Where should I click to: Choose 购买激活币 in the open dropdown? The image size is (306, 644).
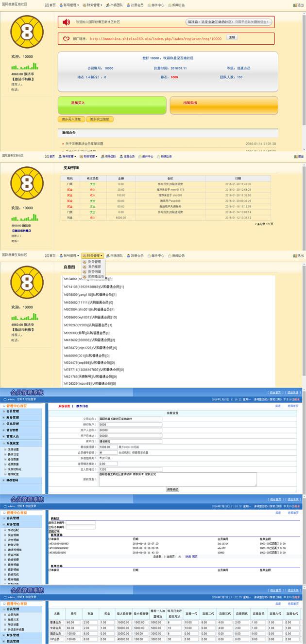click(x=96, y=276)
